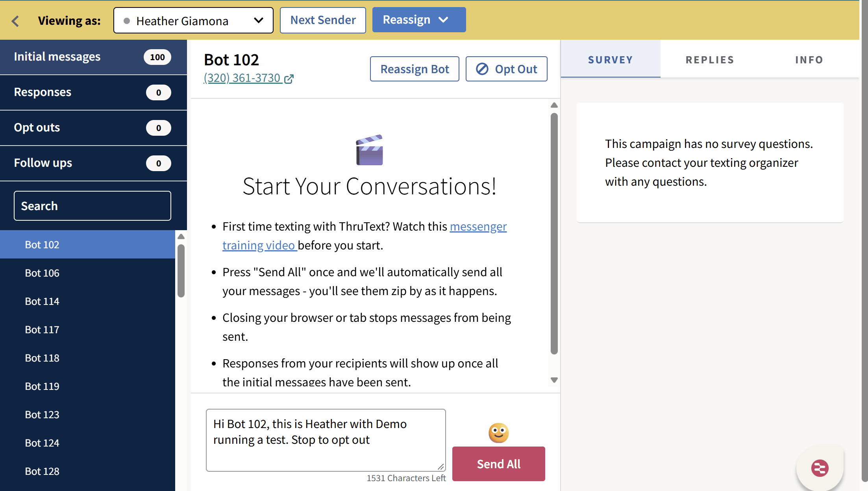
Task: Click the Send All button
Action: tap(498, 464)
